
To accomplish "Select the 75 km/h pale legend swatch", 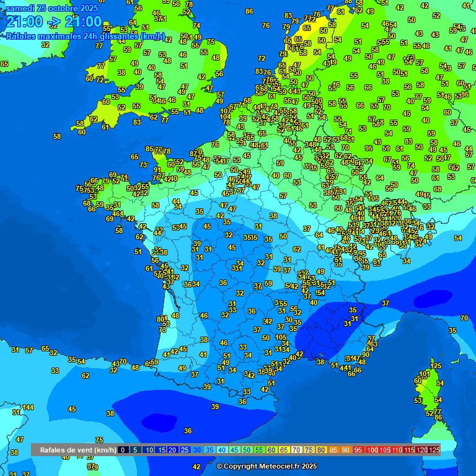I will click(x=309, y=449).
